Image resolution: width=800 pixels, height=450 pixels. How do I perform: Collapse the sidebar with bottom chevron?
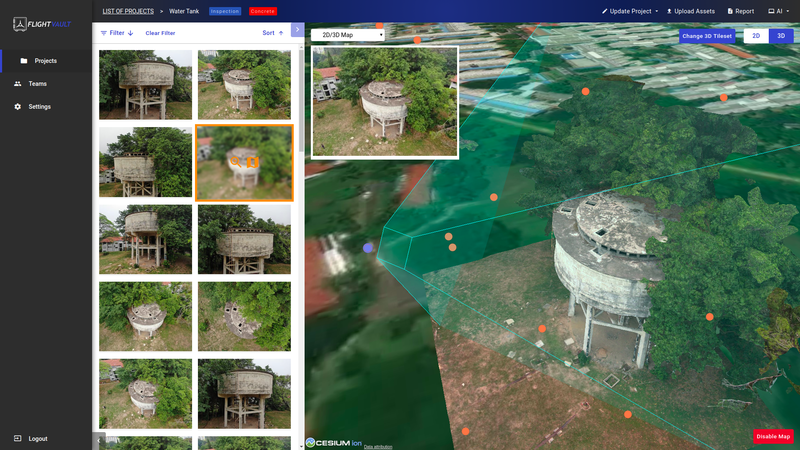[x=98, y=440]
